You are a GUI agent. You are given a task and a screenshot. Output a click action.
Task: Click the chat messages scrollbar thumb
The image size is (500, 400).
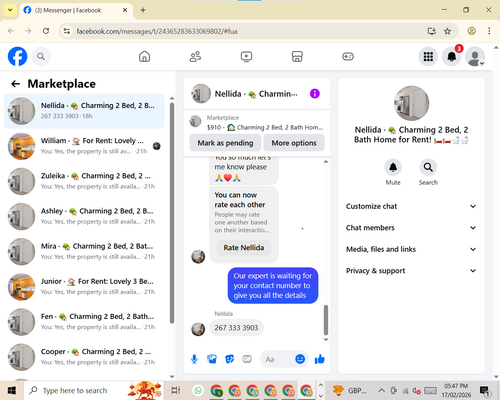click(326, 320)
